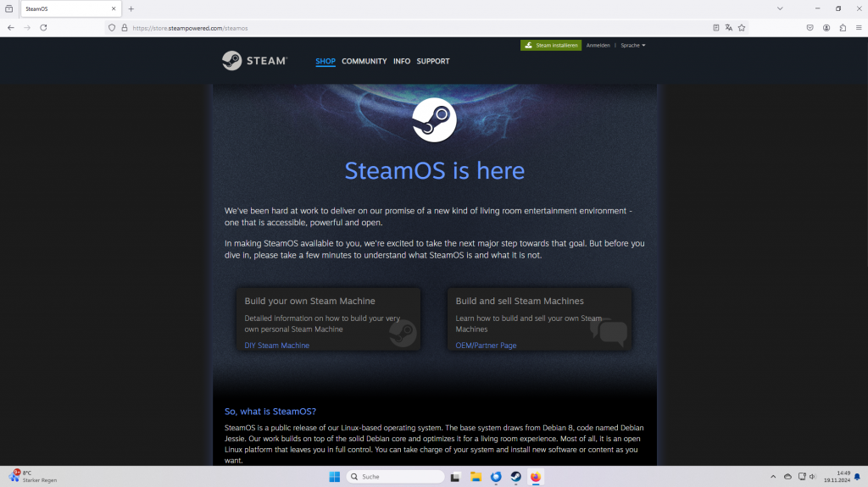
Task: Launch Steam from Windows taskbar
Action: coord(515,477)
